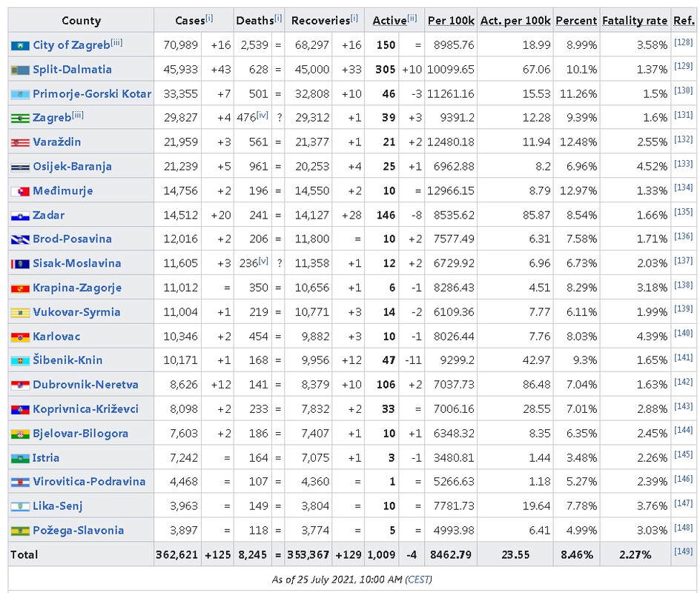The image size is (700, 593).
Task: Open reference [135] in the Zadar row
Action: 683,211
